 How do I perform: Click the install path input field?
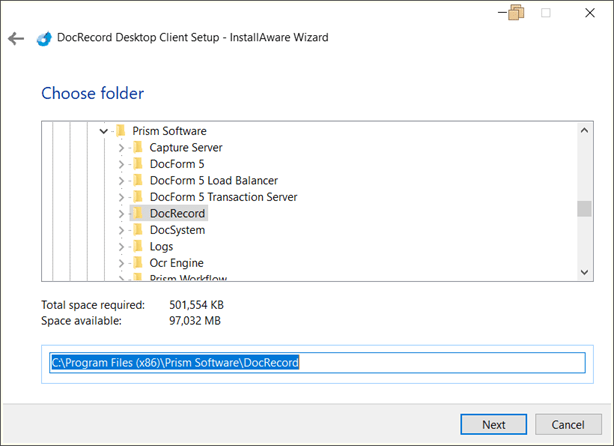tap(317, 363)
